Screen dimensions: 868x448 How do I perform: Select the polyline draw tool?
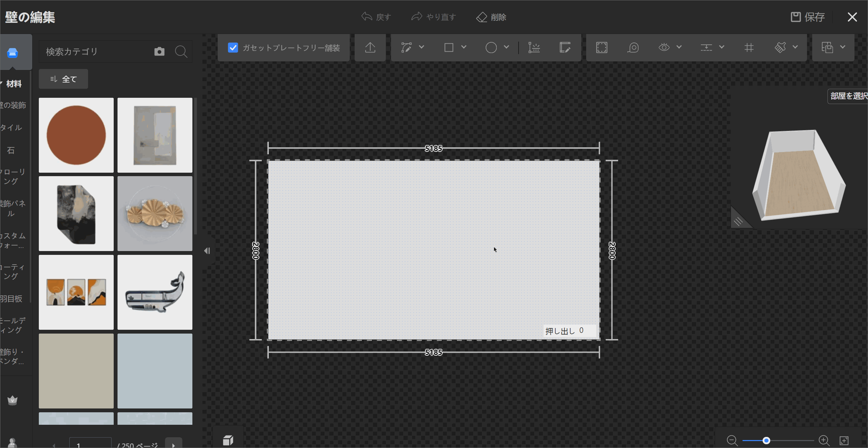(406, 48)
